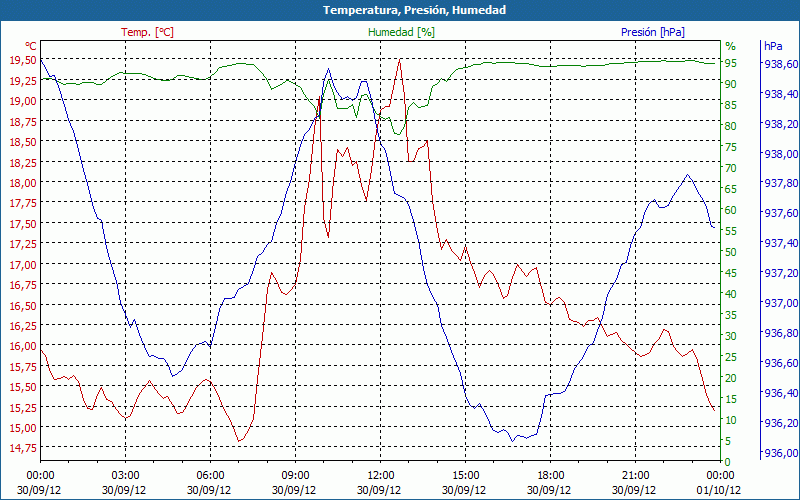Click temperature axis value "14,75"
This screenshot has height=500, width=800.
[23, 448]
